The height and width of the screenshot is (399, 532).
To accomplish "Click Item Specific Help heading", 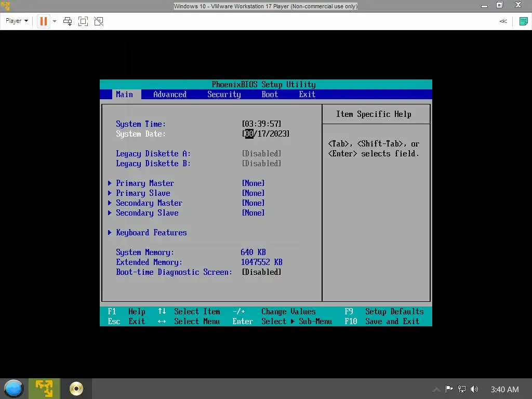I will tap(374, 114).
